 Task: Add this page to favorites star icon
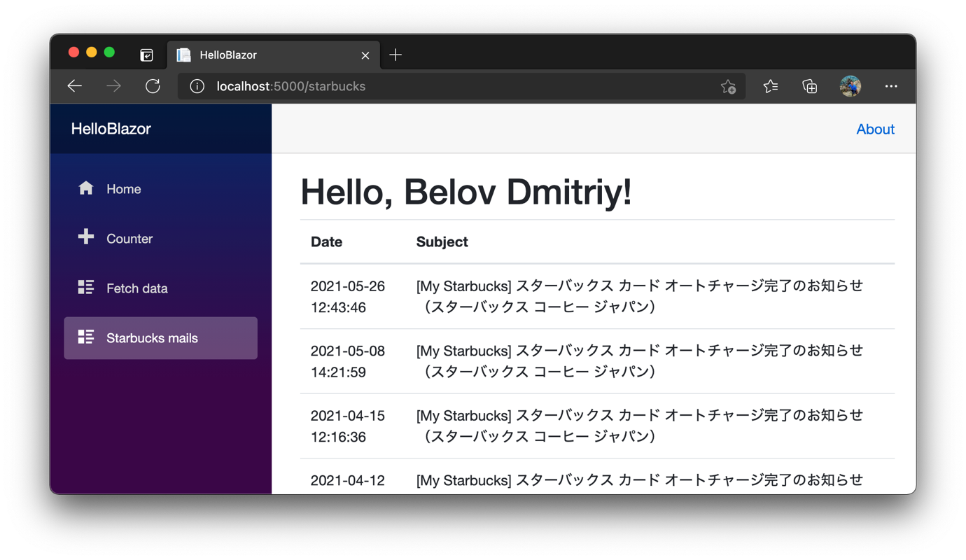pyautogui.click(x=728, y=86)
